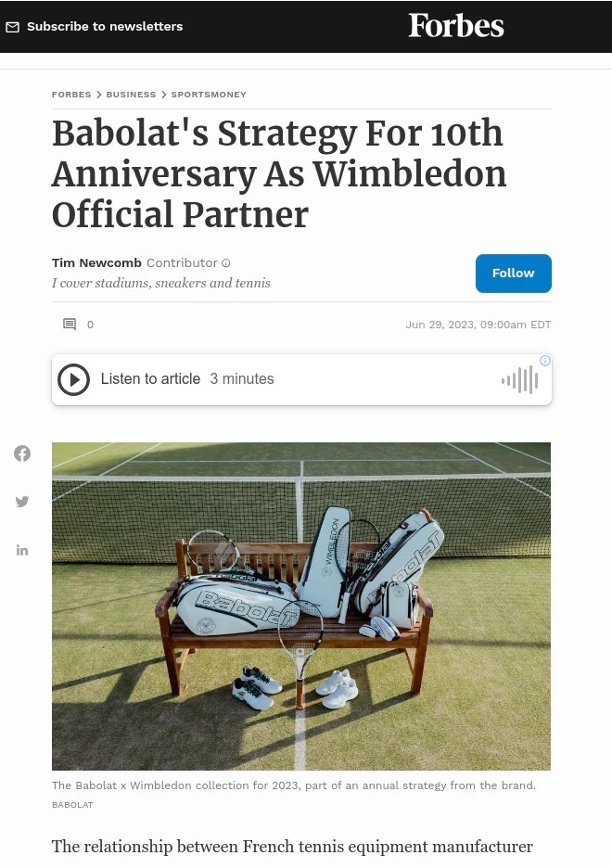
Task: Play the Listen to article audio
Action: [73, 379]
